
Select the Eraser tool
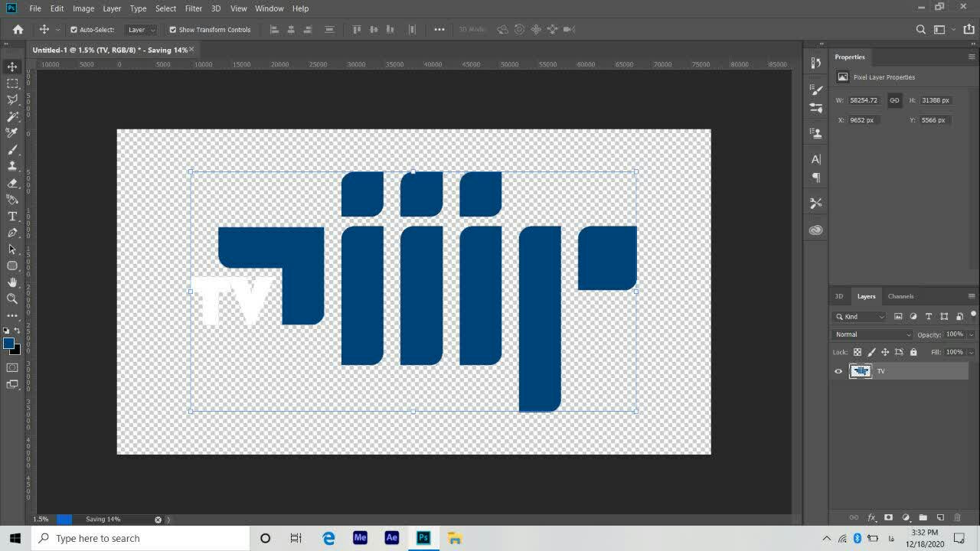click(12, 183)
